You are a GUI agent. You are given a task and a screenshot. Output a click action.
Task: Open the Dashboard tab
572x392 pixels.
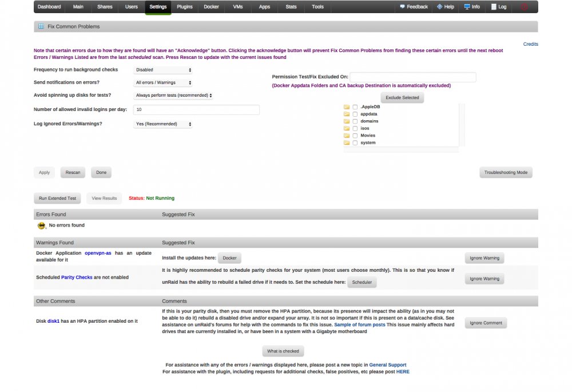[49, 6]
